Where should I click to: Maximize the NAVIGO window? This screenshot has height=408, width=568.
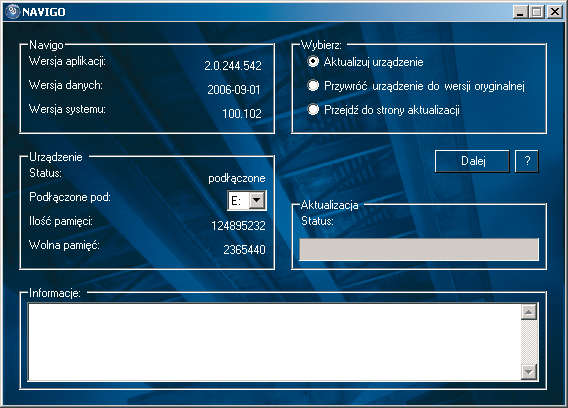pos(536,12)
